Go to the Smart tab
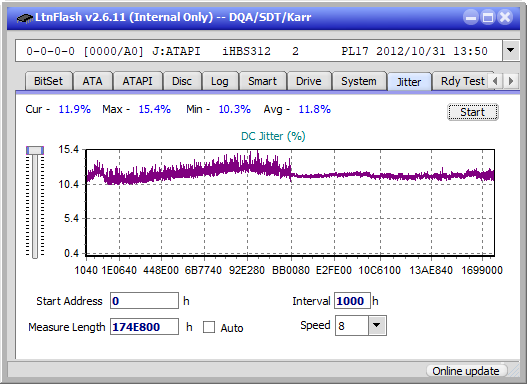 (x=262, y=81)
